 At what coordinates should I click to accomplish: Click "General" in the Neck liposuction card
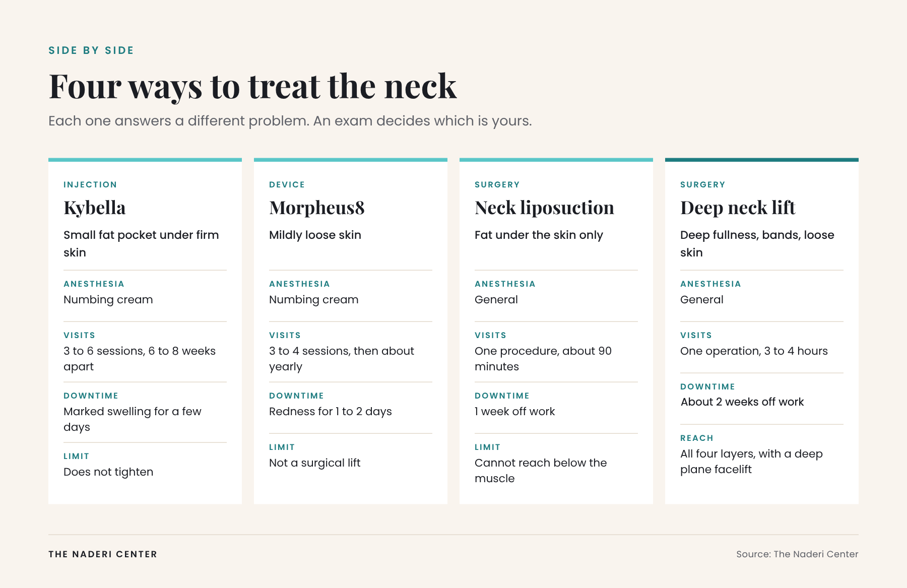pyautogui.click(x=496, y=300)
